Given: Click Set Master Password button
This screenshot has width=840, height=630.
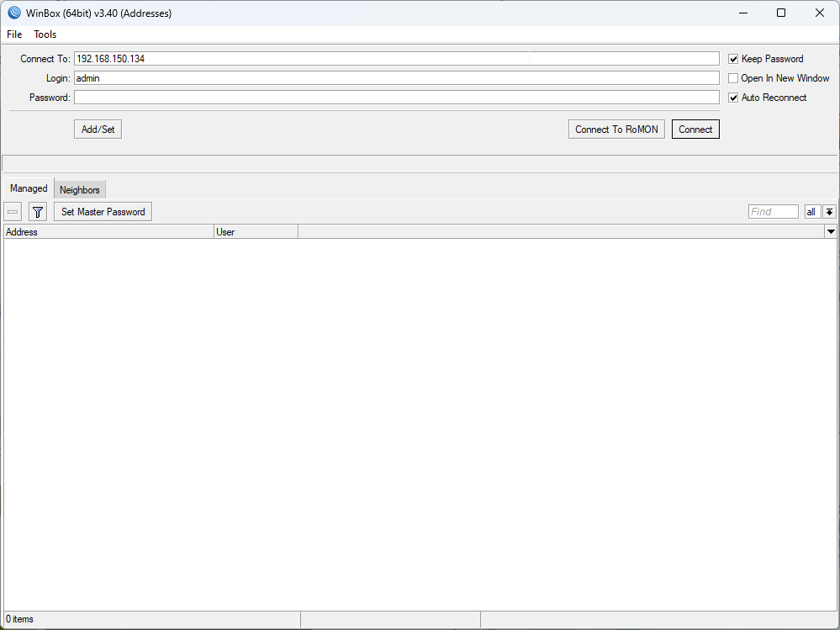Looking at the screenshot, I should pyautogui.click(x=103, y=212).
